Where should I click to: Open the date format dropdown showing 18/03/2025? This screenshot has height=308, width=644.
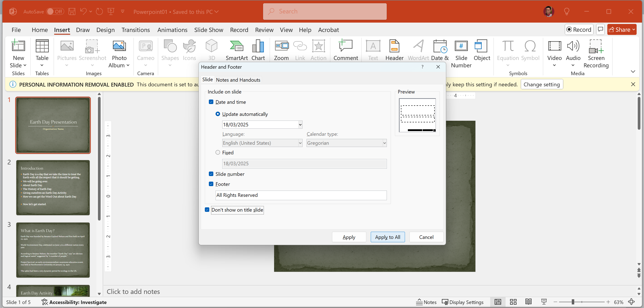click(300, 125)
